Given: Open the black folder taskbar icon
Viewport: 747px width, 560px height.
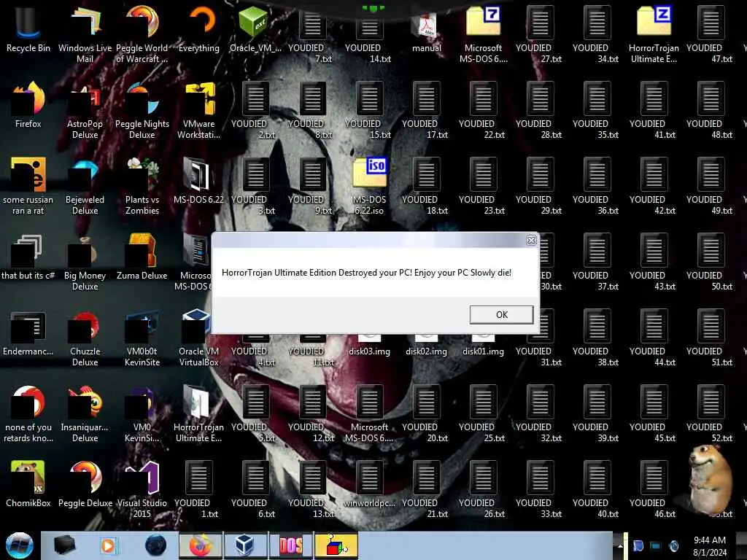Looking at the screenshot, I should (65, 545).
